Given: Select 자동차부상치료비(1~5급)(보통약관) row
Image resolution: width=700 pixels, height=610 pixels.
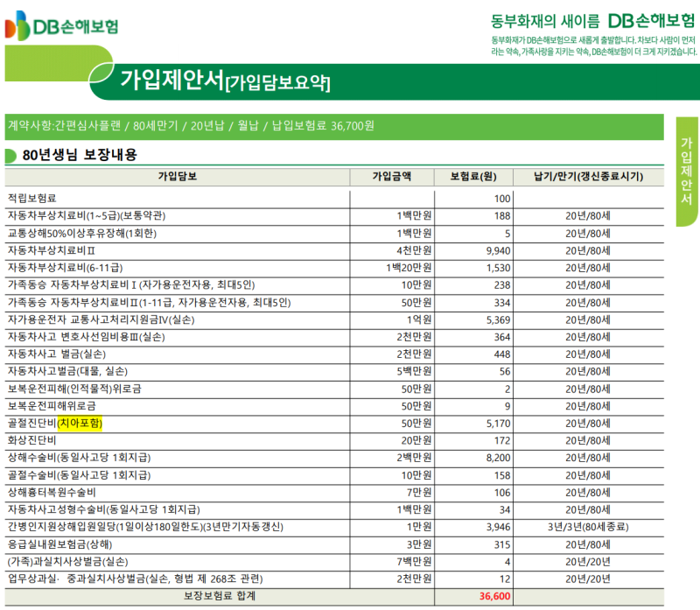Looking at the screenshot, I should click(x=334, y=216).
